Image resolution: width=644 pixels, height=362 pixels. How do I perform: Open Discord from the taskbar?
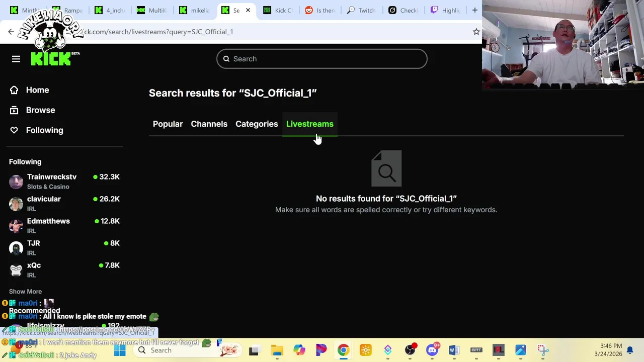[x=432, y=350]
